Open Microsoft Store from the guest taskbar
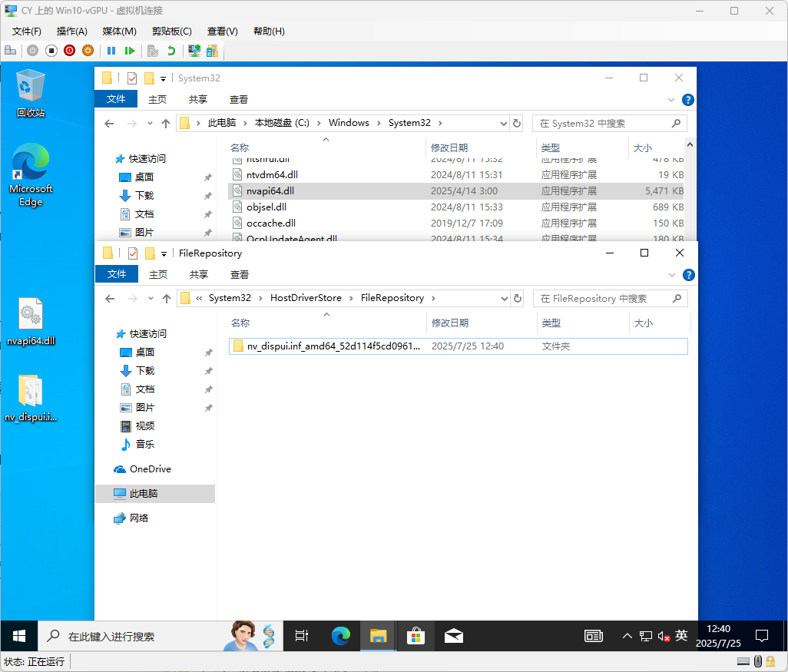 click(415, 636)
